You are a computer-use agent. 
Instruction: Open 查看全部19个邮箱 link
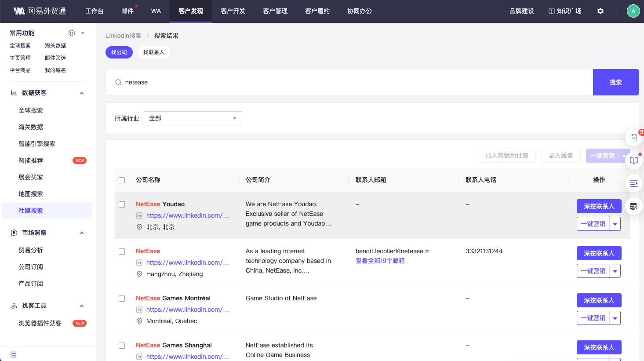[380, 261]
